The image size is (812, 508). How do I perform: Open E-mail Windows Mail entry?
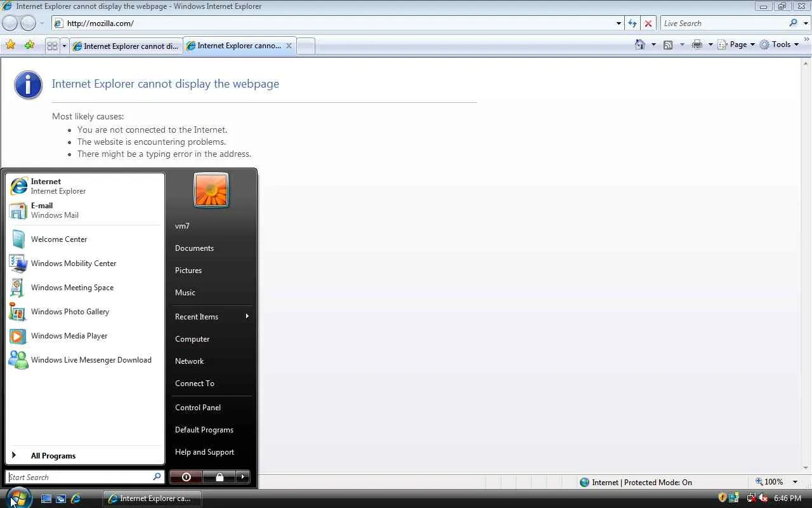click(84, 210)
